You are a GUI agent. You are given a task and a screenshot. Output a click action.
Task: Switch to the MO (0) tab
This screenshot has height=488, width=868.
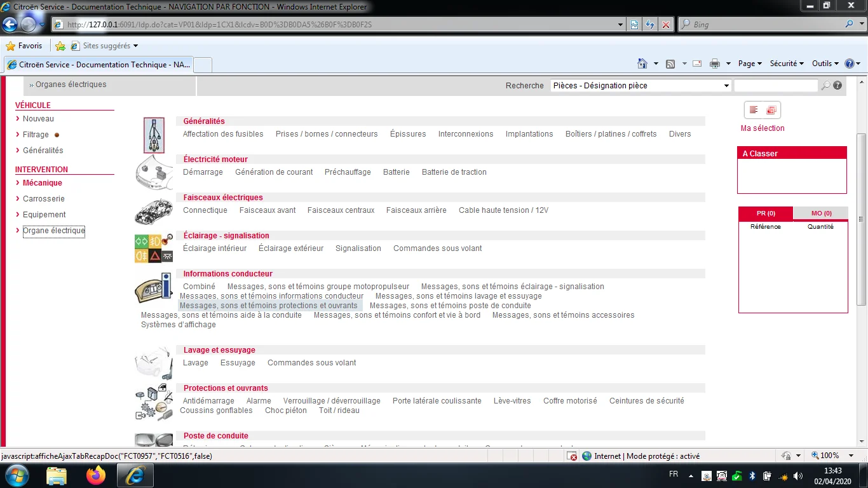[821, 213]
